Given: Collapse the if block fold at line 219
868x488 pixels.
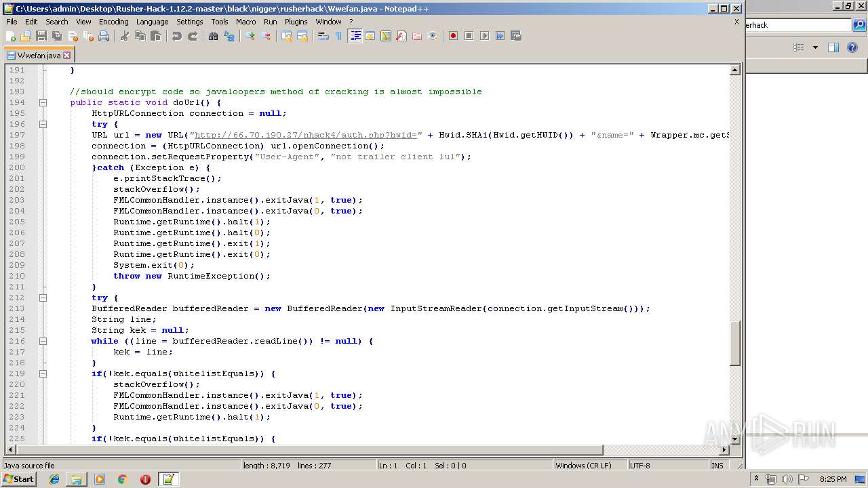Looking at the screenshot, I should pyautogui.click(x=43, y=373).
